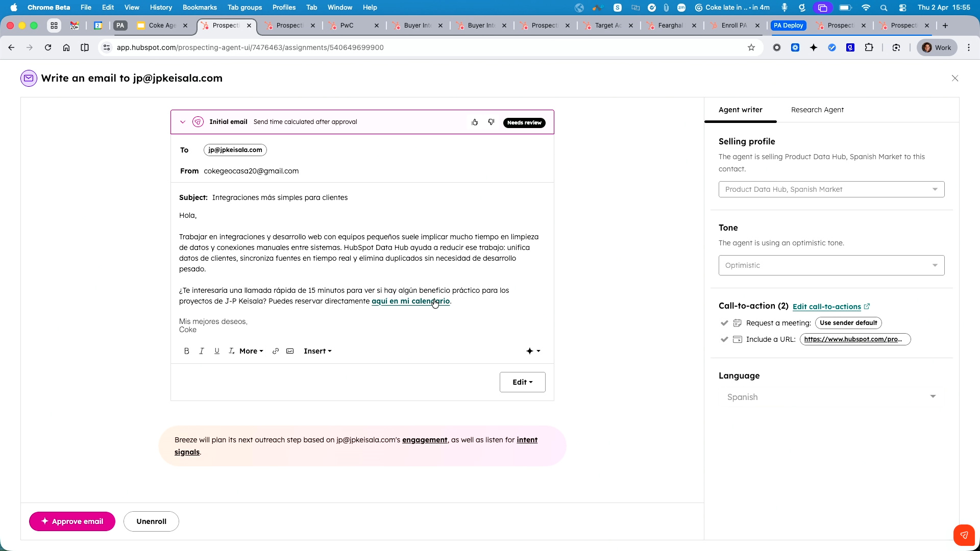Apply italic formatting in the email editor
980x551 pixels.
click(201, 351)
